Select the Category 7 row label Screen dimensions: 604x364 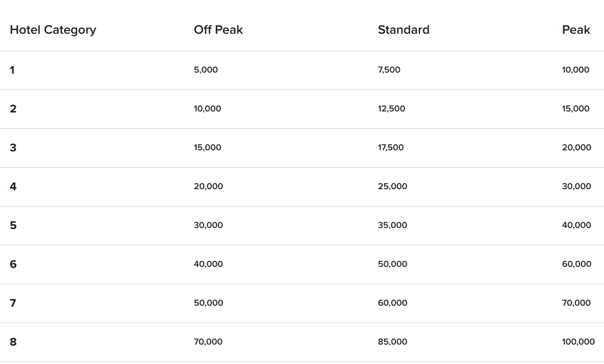13,303
